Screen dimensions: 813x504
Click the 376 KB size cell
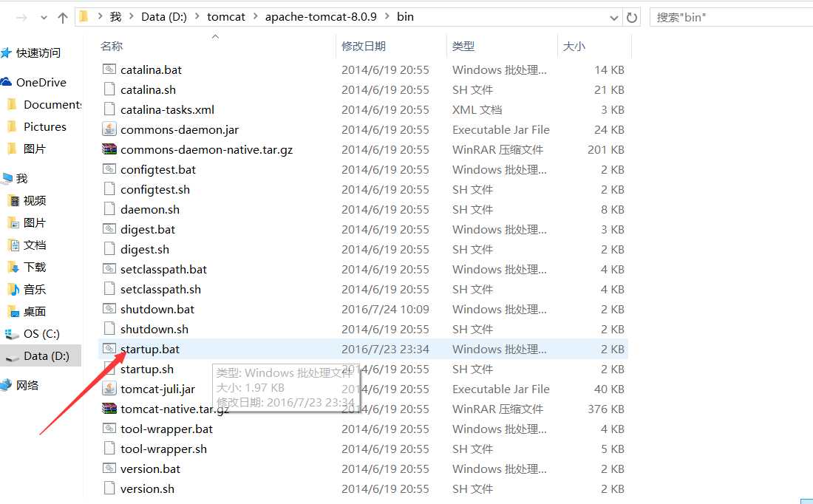point(605,409)
